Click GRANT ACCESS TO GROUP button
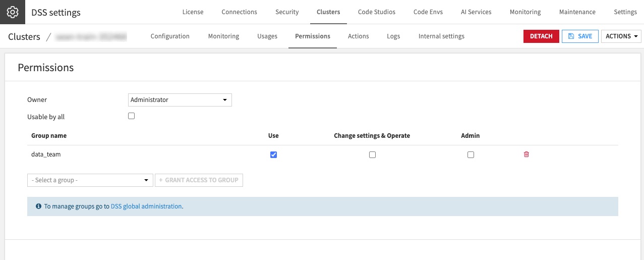Screen dimensions: 644x260 pos(199,180)
